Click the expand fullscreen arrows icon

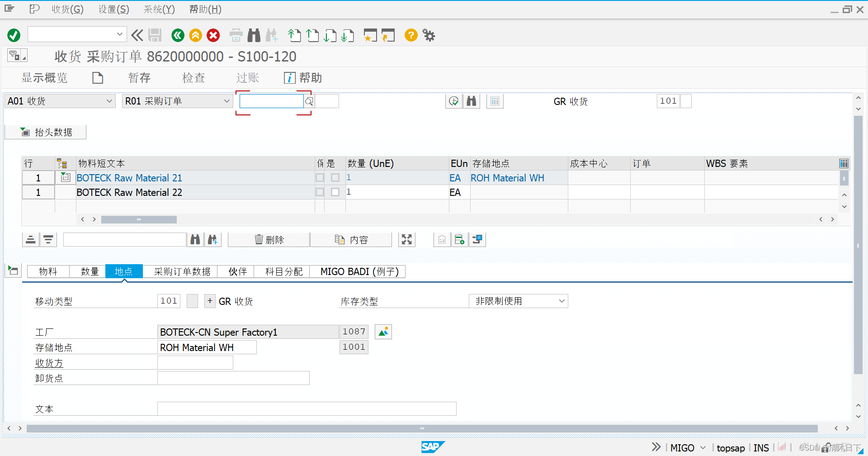tap(407, 240)
